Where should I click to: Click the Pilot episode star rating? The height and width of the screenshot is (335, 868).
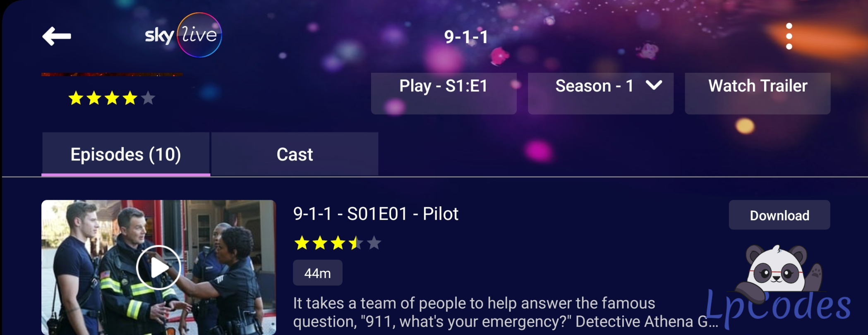coord(337,243)
